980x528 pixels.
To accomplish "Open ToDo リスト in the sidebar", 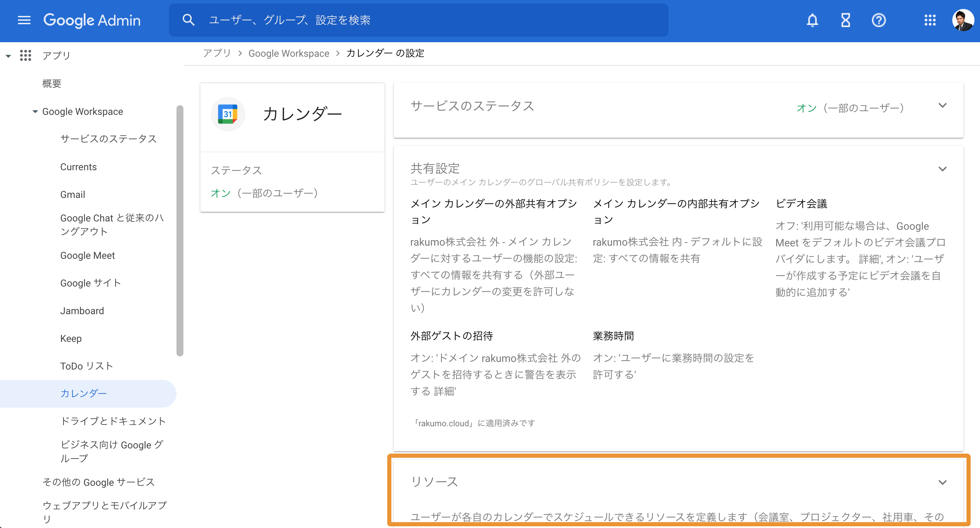I will click(x=87, y=366).
